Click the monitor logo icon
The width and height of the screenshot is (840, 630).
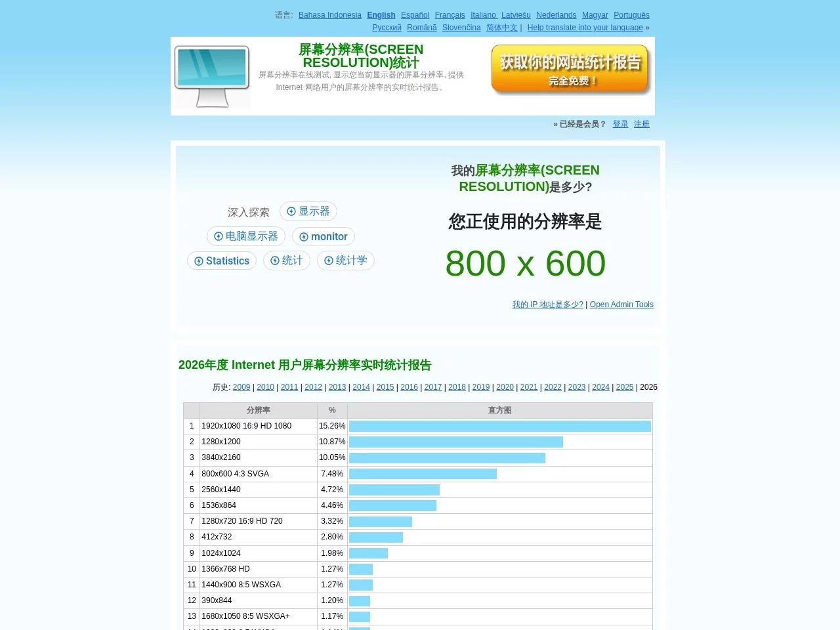[x=211, y=74]
